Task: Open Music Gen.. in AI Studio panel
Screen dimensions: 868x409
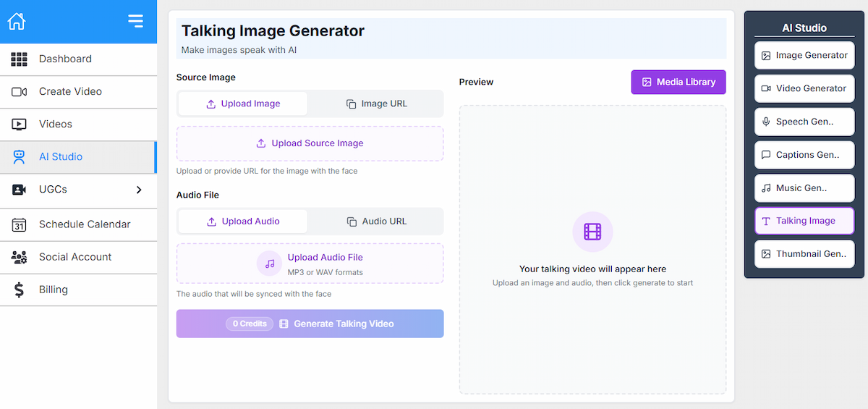Action: point(804,188)
